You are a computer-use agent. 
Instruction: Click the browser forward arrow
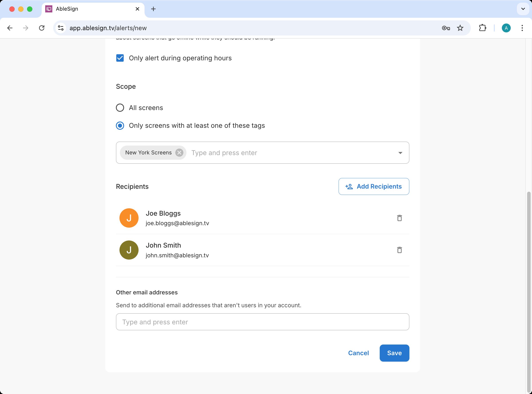tap(25, 28)
